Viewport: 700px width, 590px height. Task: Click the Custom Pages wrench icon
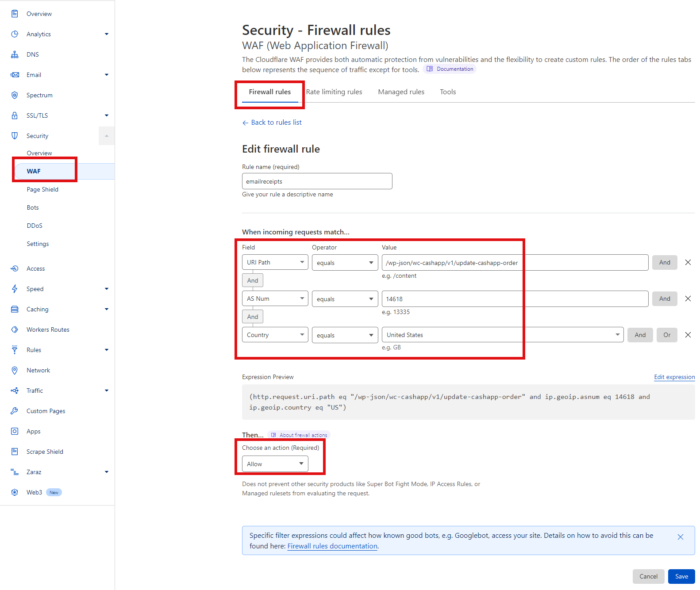(15, 411)
